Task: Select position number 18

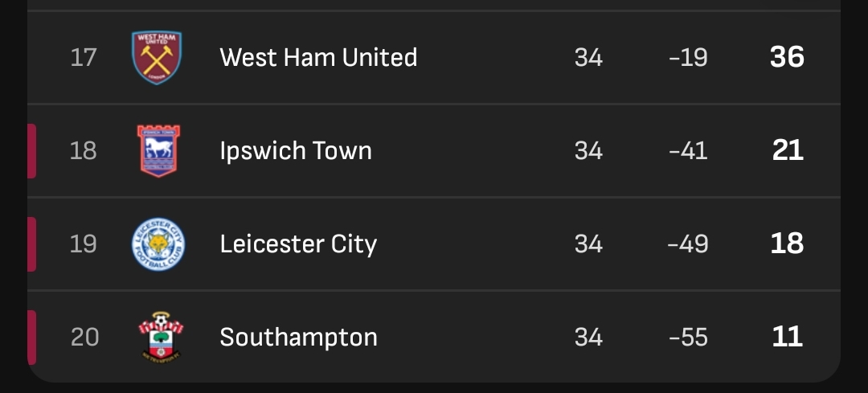Action: (83, 150)
